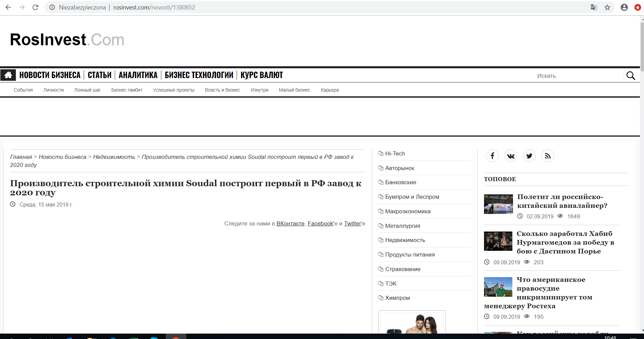The image size is (644, 339).
Task: Open article about Хабиб Нурмагомедов earnings
Action: tap(565, 242)
